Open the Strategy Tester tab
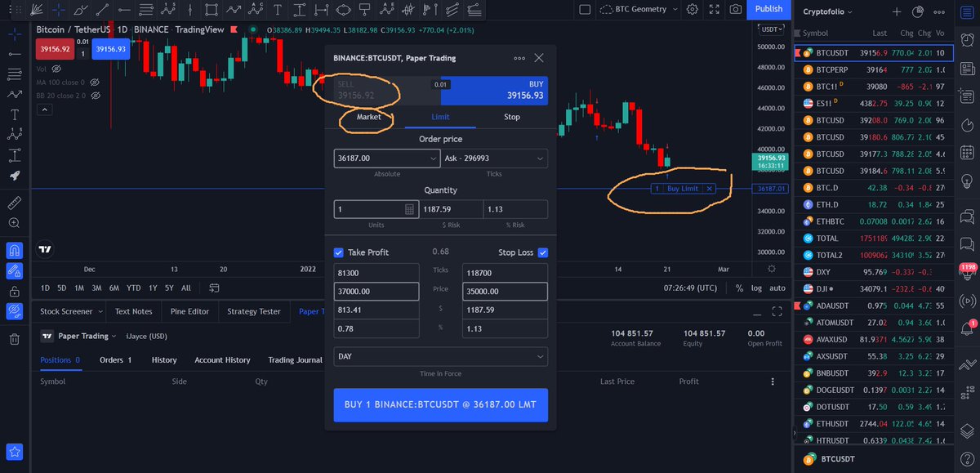The image size is (980, 473). click(253, 311)
